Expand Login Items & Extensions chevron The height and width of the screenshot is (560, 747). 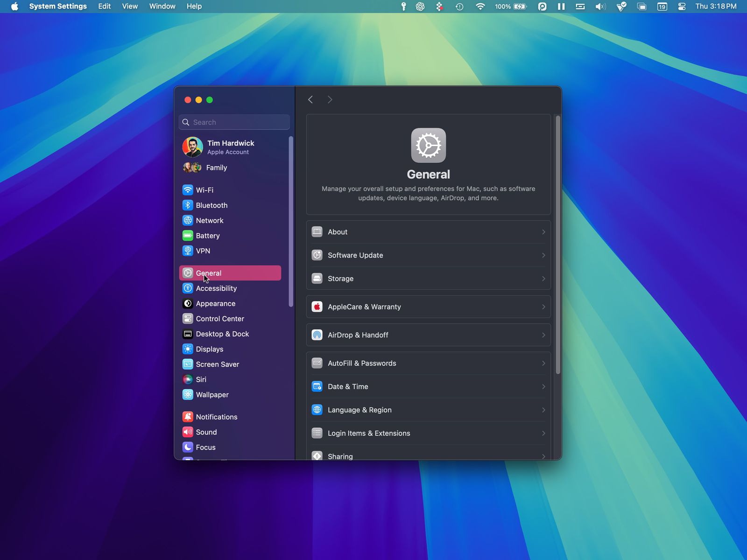[543, 433]
